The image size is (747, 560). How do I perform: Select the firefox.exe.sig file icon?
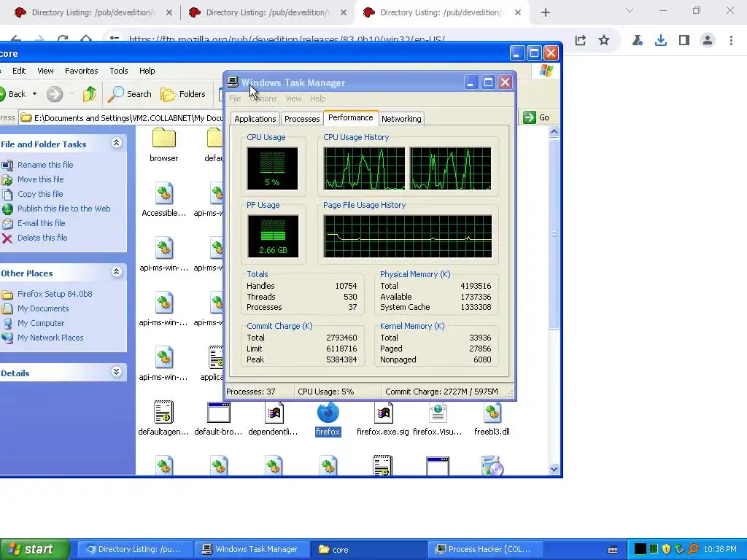pyautogui.click(x=383, y=413)
